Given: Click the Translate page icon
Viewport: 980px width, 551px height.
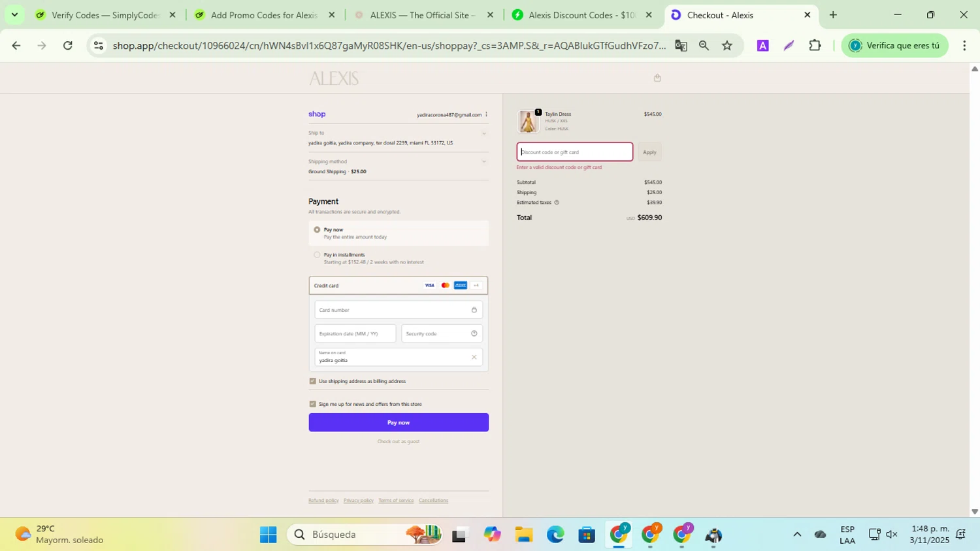Looking at the screenshot, I should pos(681,45).
